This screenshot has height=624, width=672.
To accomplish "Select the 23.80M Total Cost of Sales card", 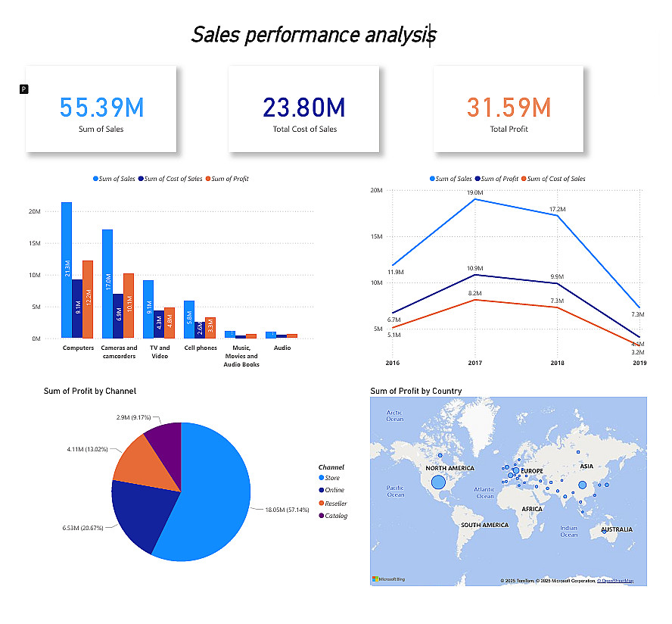I will (x=304, y=109).
